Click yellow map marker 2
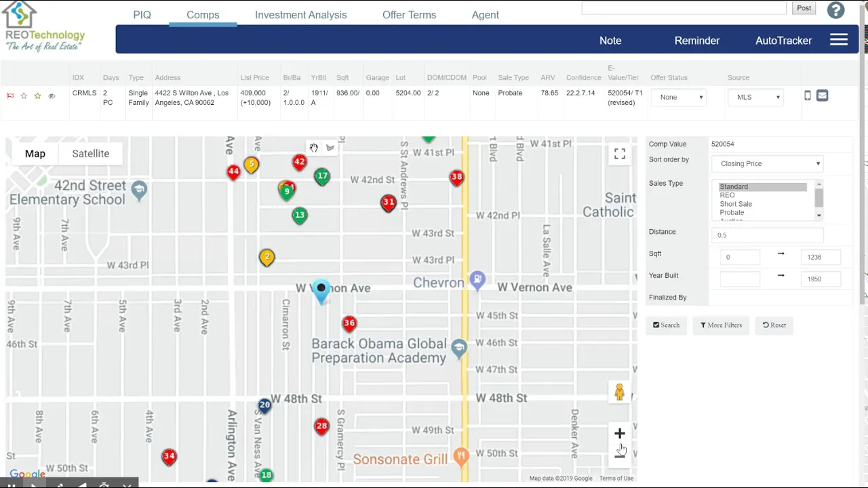The width and height of the screenshot is (868, 488). pos(267,258)
